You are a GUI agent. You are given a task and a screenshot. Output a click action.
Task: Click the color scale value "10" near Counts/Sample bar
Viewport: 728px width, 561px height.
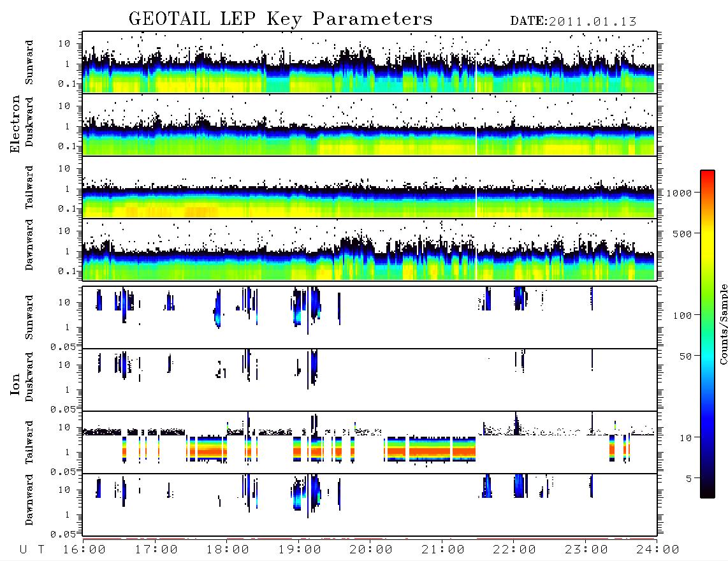686,438
